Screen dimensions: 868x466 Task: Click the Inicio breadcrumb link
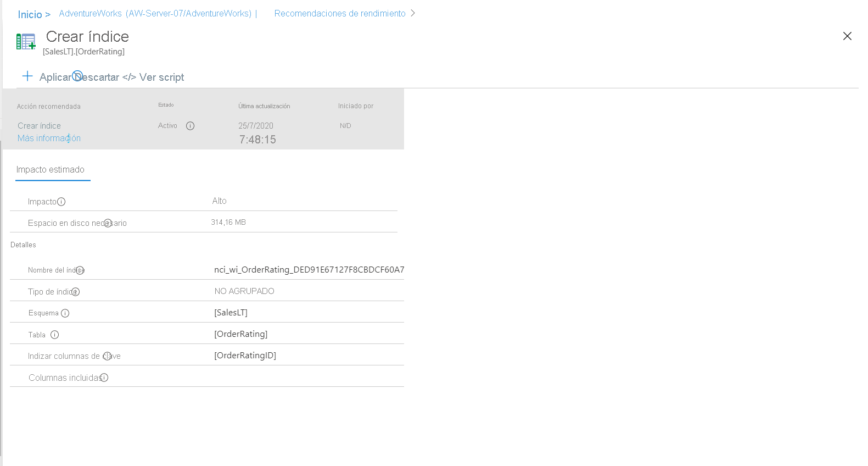(x=30, y=14)
